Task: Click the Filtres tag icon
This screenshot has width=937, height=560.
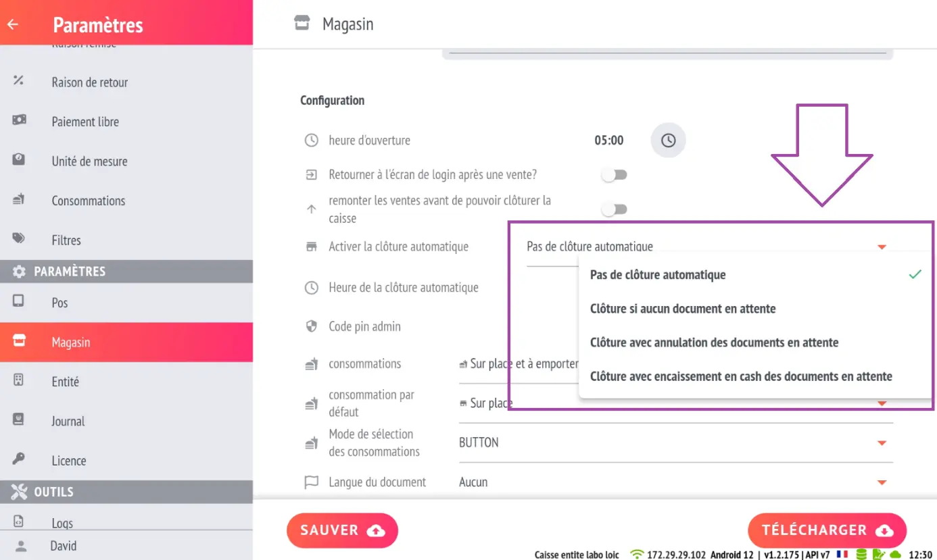Action: (x=19, y=238)
